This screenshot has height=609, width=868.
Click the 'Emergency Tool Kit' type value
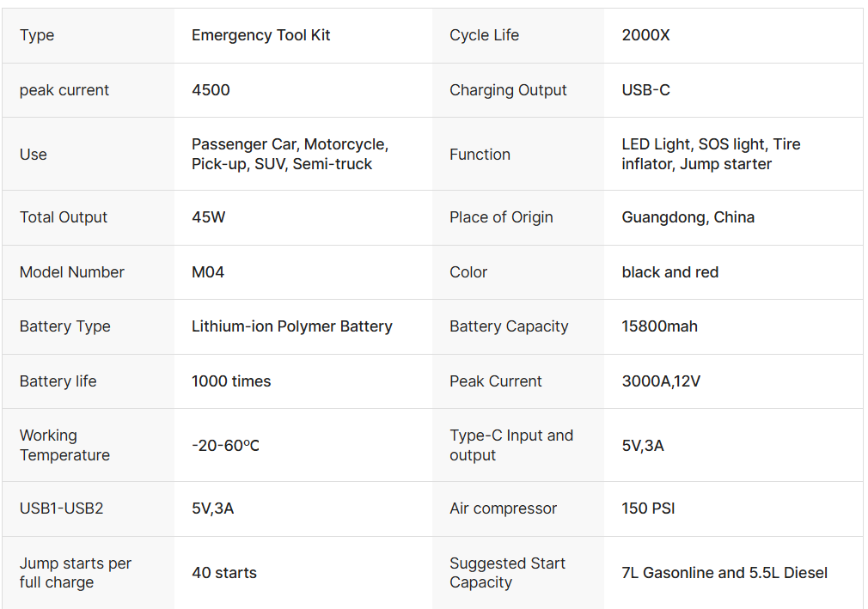pos(260,35)
